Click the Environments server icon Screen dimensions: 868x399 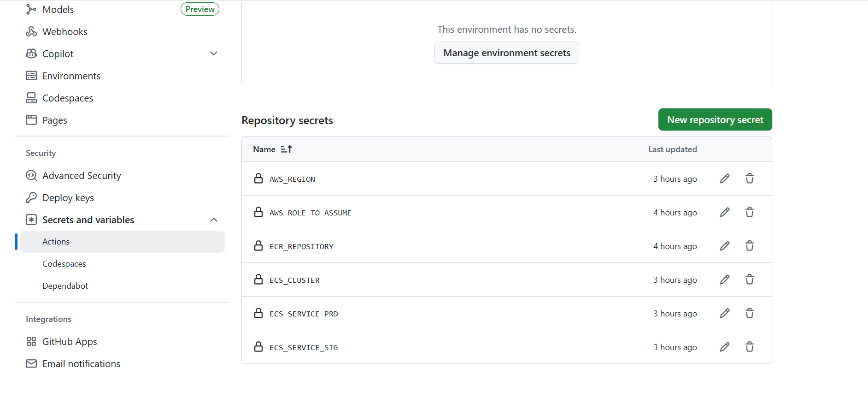coord(31,76)
